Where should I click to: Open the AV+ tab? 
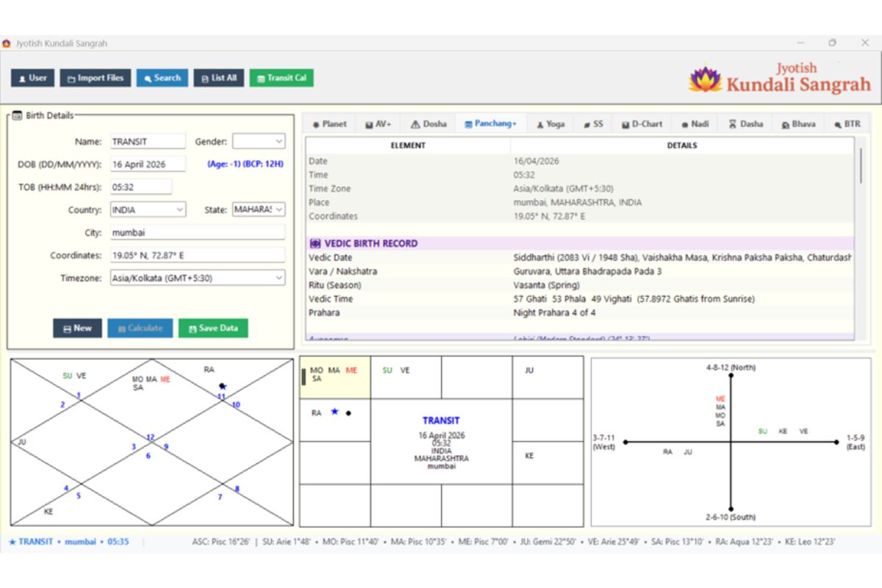tap(379, 124)
